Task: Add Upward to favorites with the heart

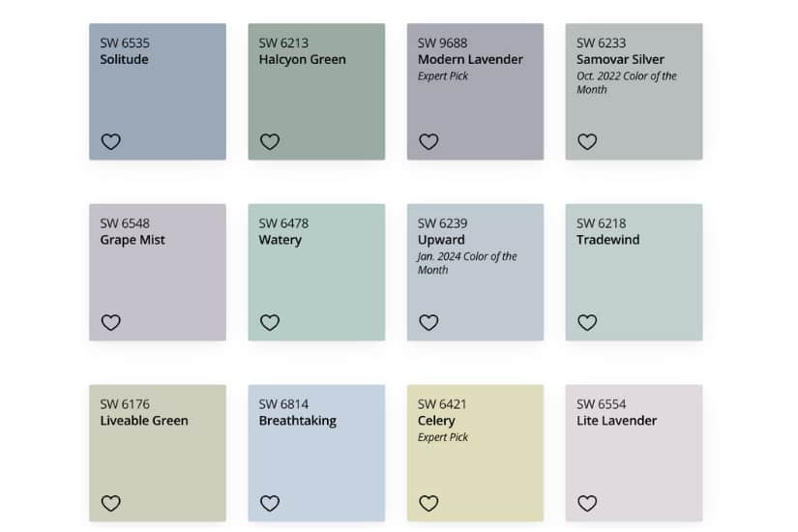Action: [x=429, y=323]
